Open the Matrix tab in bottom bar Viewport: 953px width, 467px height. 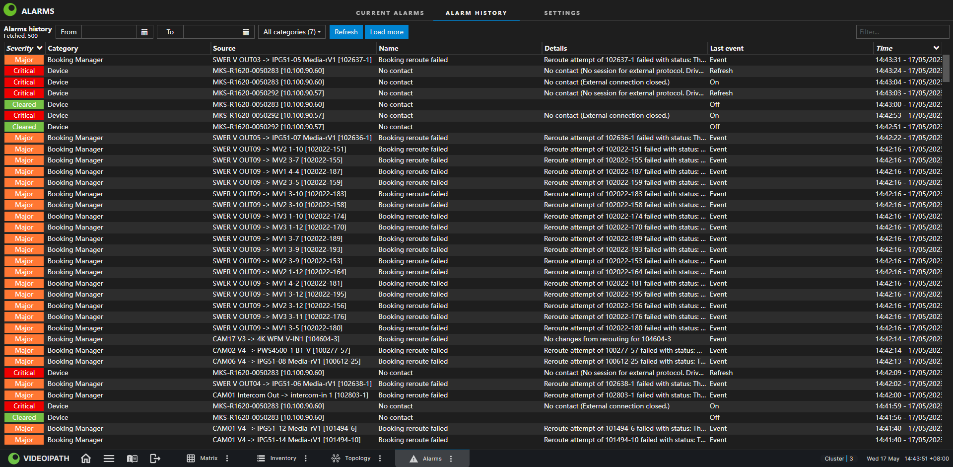tap(208, 458)
